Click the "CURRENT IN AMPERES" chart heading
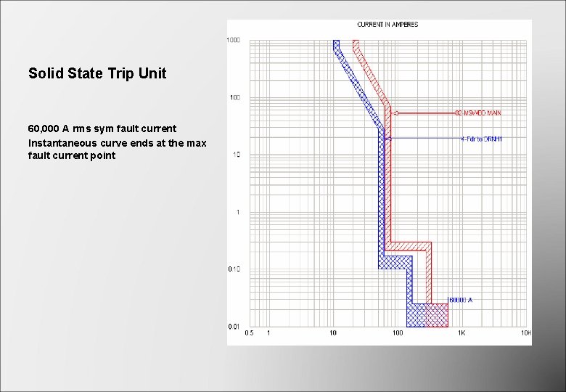 (387, 25)
